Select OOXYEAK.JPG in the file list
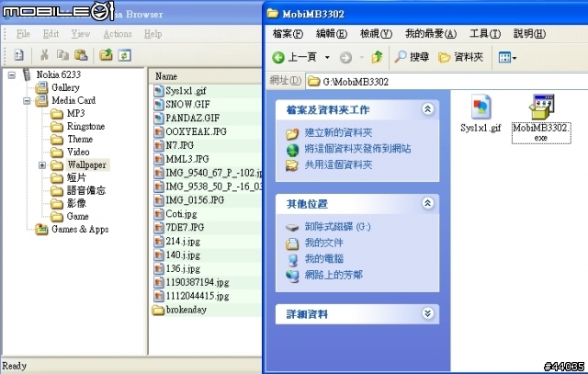The width and height of the screenshot is (588, 374). (196, 131)
